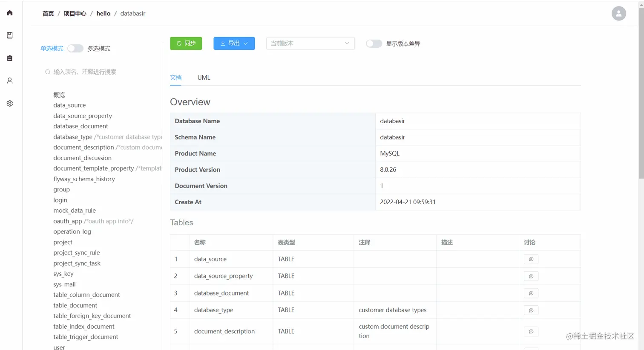Screen dimensions: 644x350
Task: Click data_source_property name in Tables grid
Action: coord(223,276)
